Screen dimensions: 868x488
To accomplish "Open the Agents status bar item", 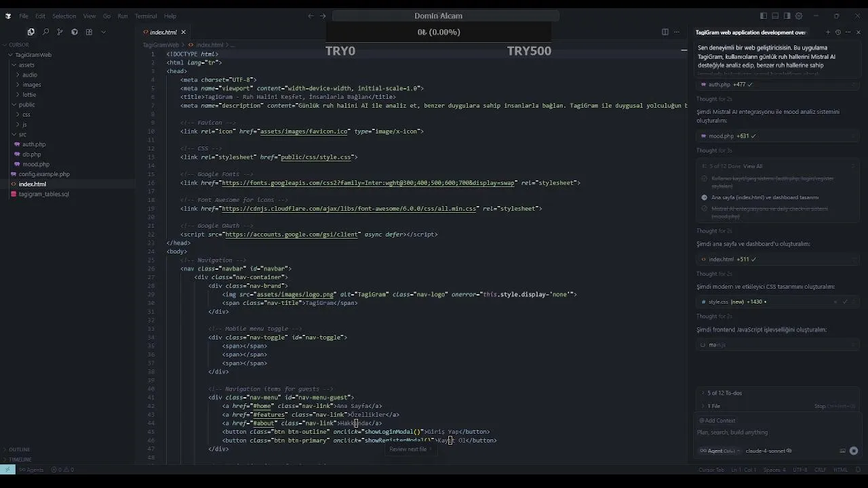I will tap(31, 470).
